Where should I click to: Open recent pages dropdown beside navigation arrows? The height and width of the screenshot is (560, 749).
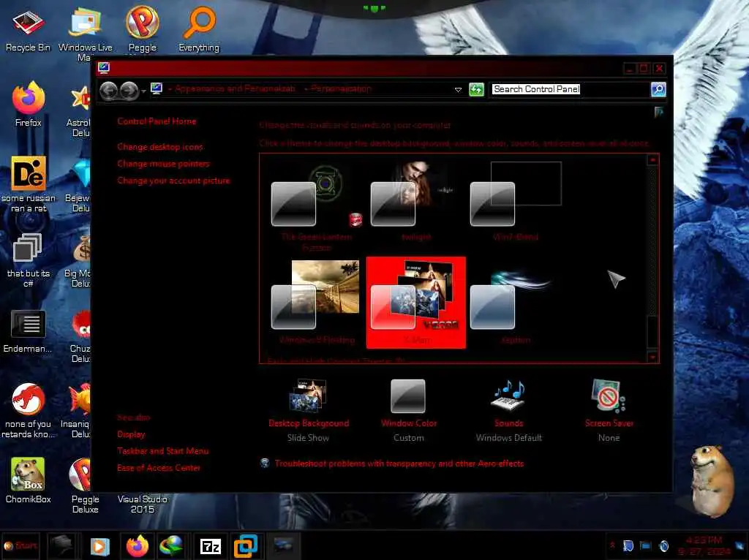pos(143,91)
